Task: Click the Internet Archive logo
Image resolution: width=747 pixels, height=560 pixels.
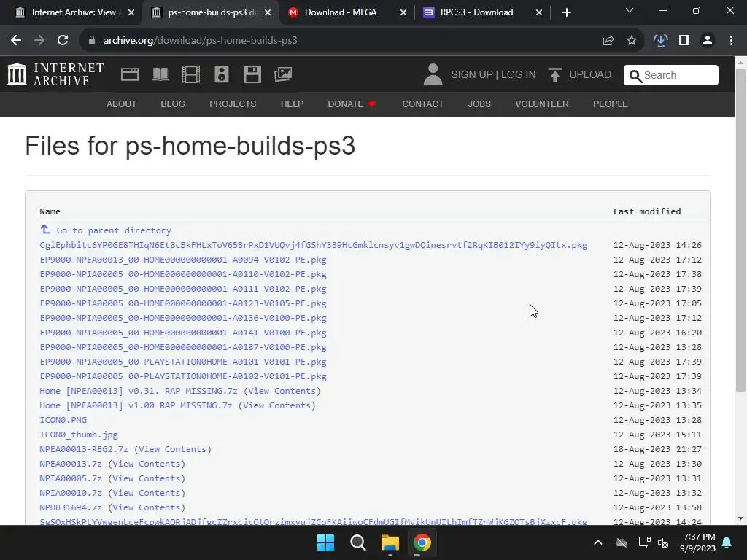Action: coord(55,74)
